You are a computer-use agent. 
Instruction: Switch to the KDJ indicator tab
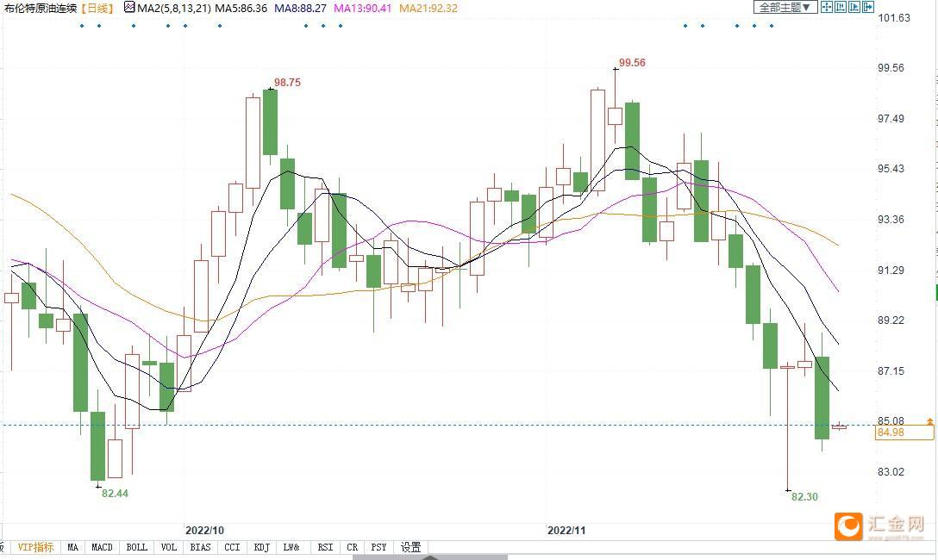(262, 547)
